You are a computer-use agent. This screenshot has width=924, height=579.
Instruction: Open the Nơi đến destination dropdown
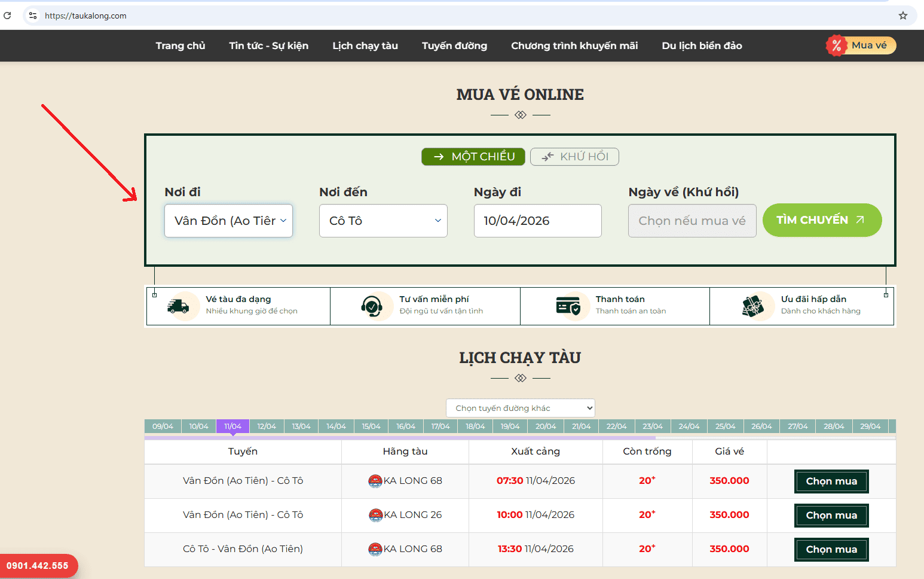(383, 221)
